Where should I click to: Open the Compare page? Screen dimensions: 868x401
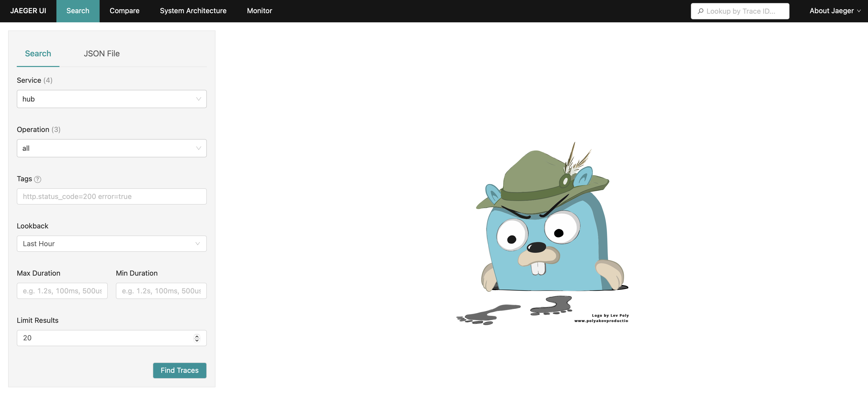124,11
